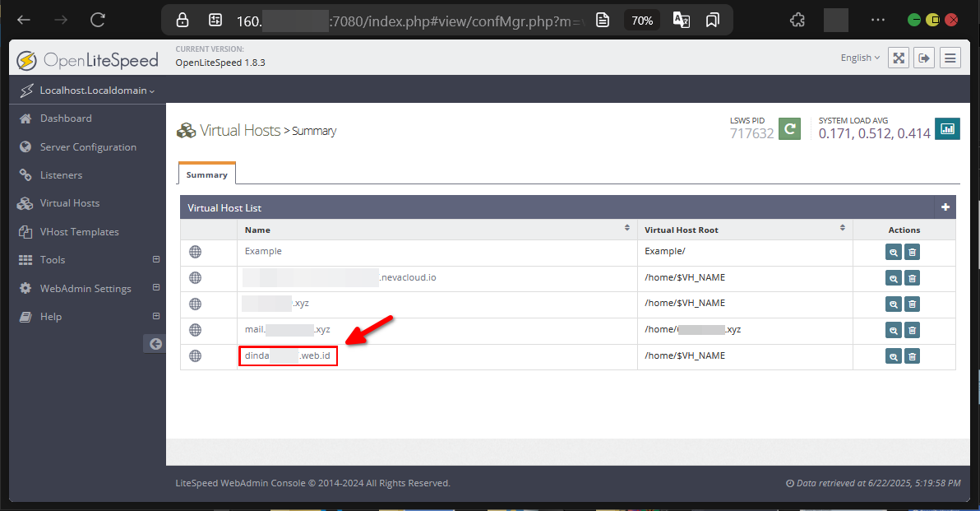Open the translate page icon
This screenshot has width=980, height=511.
682,21
